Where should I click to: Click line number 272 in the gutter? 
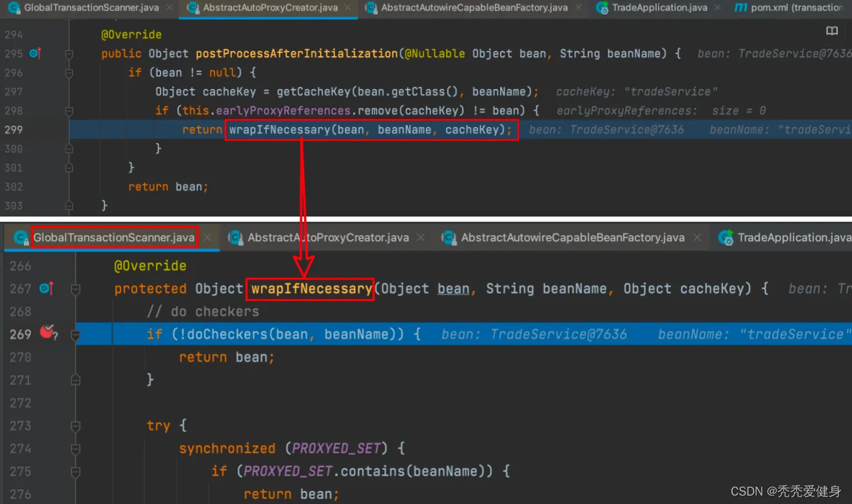pyautogui.click(x=20, y=403)
